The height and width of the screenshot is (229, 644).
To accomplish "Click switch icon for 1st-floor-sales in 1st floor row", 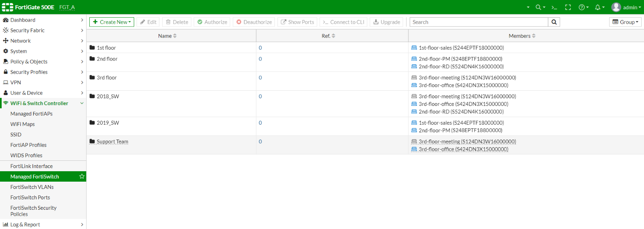I will point(414,48).
